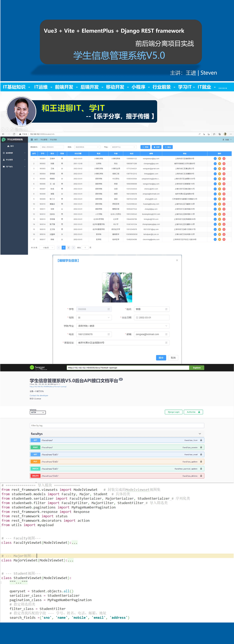This screenshot has height=644, width=234.
Task: Click the lock icon on POST /facultys/
Action: 201,447
